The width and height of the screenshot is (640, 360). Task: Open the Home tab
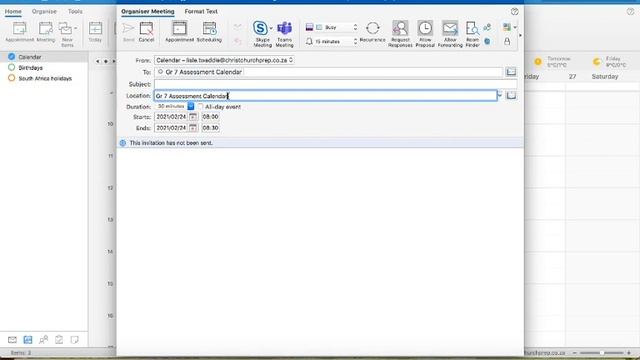pyautogui.click(x=13, y=11)
